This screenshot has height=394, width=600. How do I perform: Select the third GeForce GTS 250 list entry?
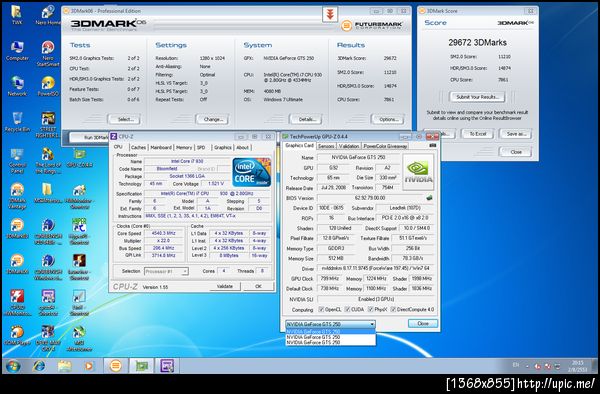(331, 343)
